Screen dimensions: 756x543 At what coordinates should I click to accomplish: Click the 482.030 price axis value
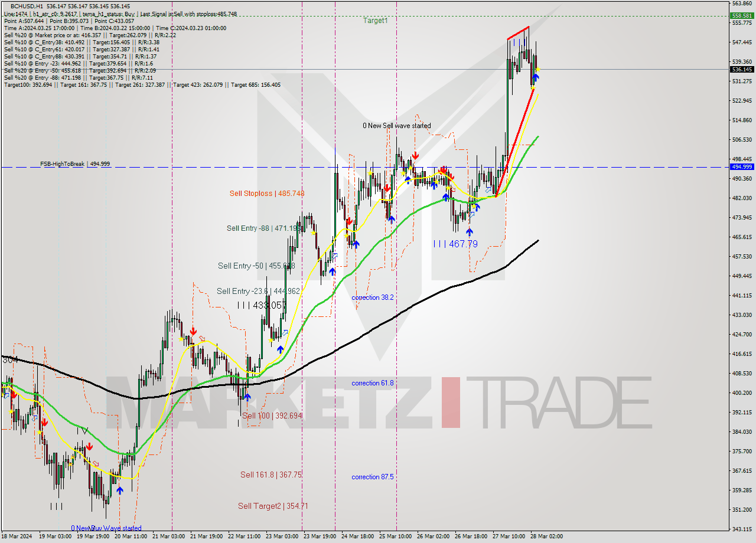pos(742,198)
